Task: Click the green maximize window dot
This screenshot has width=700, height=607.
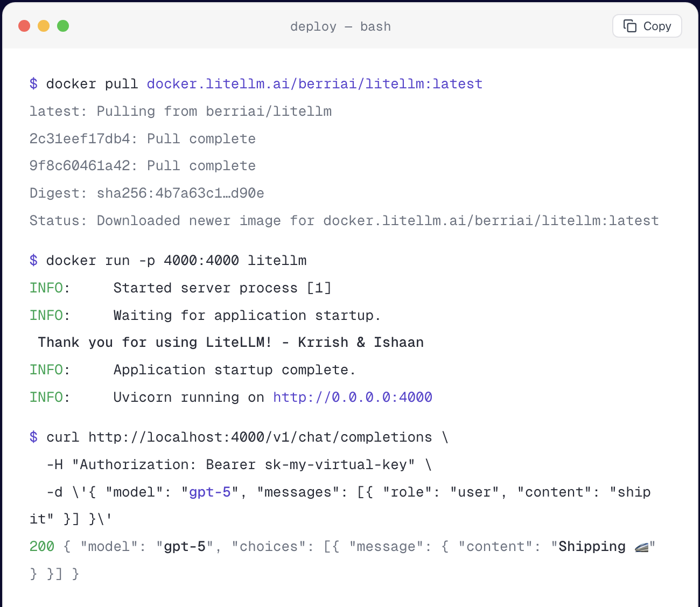Action: coord(63,26)
